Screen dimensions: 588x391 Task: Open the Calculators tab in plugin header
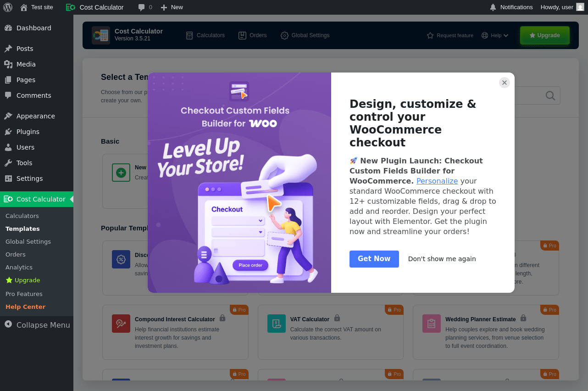point(205,35)
